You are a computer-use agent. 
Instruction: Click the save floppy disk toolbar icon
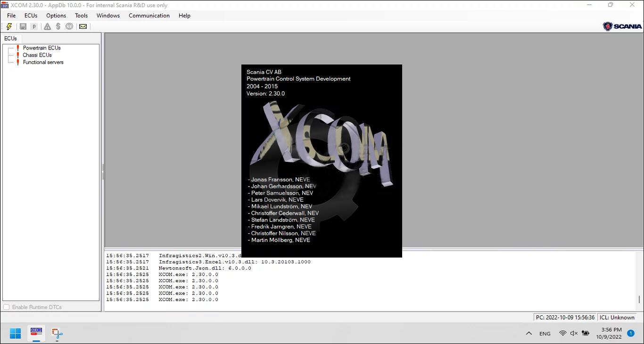23,26
